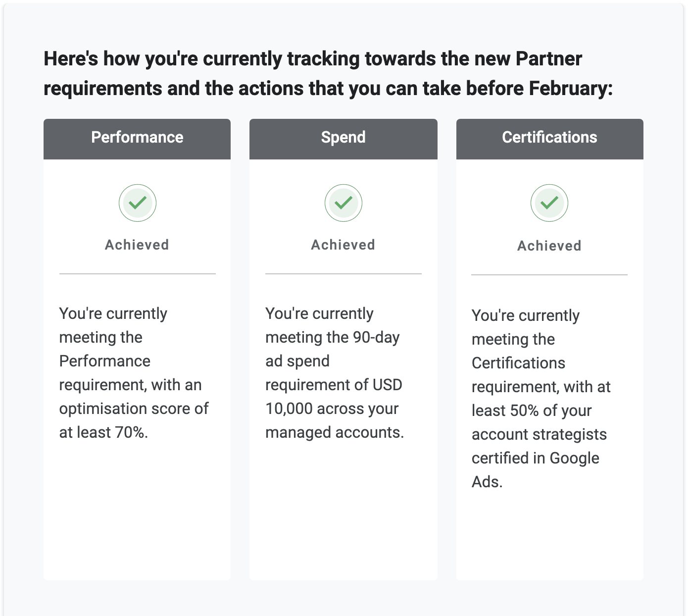This screenshot has height=616, width=688.
Task: Click the divider line in Certifications card
Action: click(549, 274)
